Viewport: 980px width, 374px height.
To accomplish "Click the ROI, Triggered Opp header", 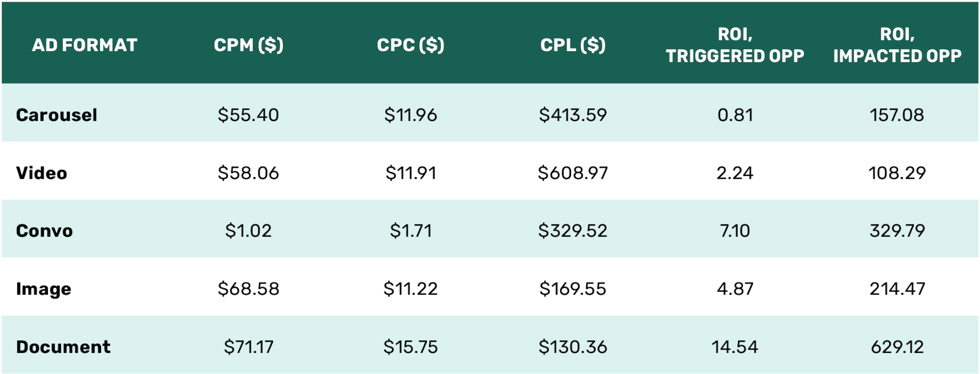I will 735,45.
